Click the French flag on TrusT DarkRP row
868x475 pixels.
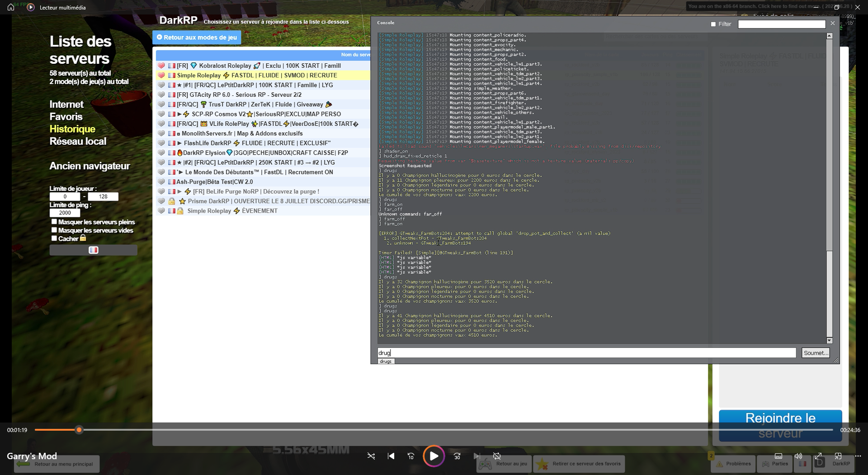pos(172,104)
